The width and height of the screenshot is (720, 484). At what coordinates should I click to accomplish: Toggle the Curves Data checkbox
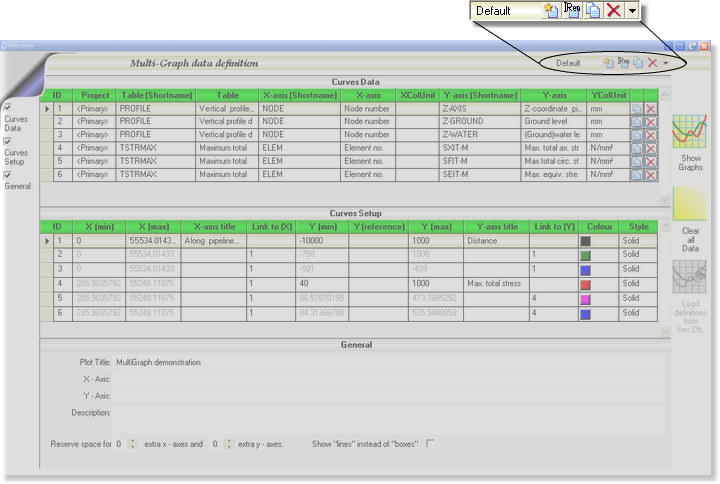[x=8, y=107]
